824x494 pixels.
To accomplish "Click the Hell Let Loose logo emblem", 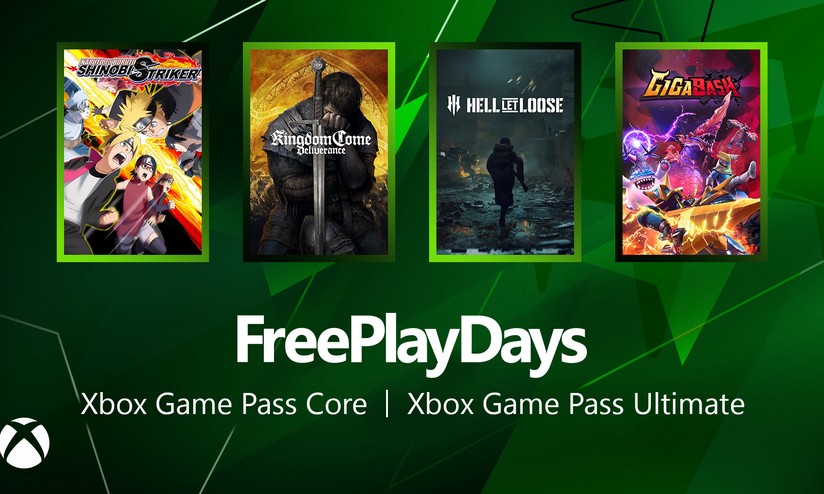I will click(x=454, y=105).
